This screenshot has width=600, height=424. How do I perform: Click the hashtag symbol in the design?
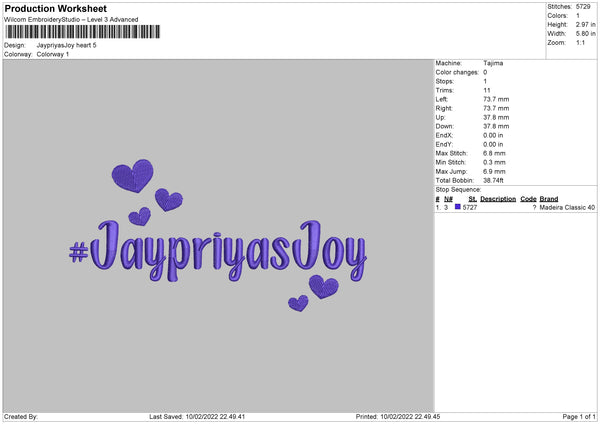pyautogui.click(x=78, y=253)
